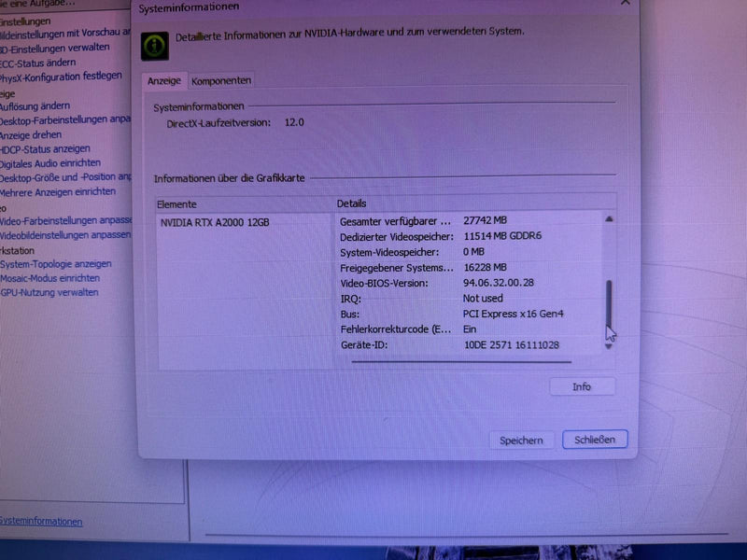Open 3D-Einstellungen verwalten in the sidebar
The image size is (747, 560).
pyautogui.click(x=55, y=49)
